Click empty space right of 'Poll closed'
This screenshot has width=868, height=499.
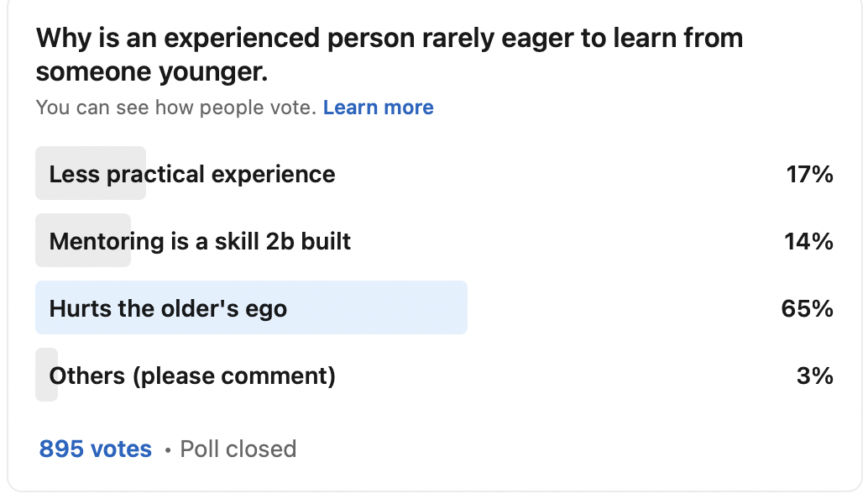(x=546, y=449)
